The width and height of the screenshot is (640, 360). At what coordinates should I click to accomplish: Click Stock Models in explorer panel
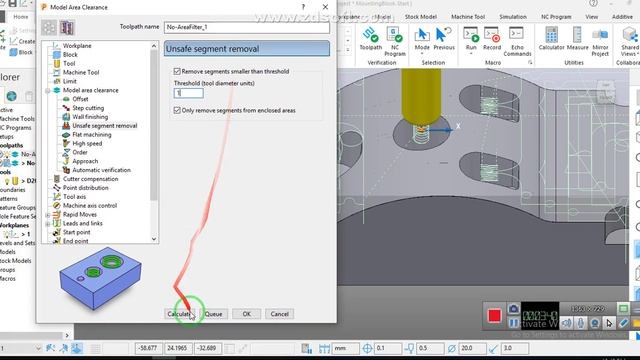(16, 261)
